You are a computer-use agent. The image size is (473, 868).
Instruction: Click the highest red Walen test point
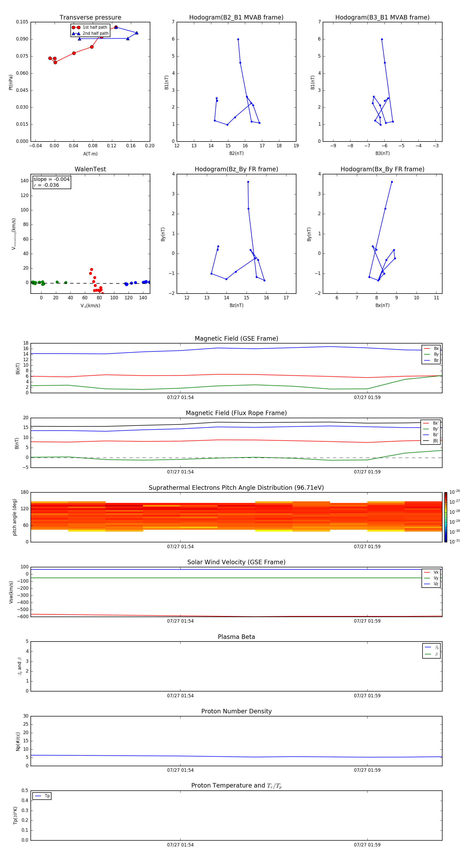coord(91,270)
